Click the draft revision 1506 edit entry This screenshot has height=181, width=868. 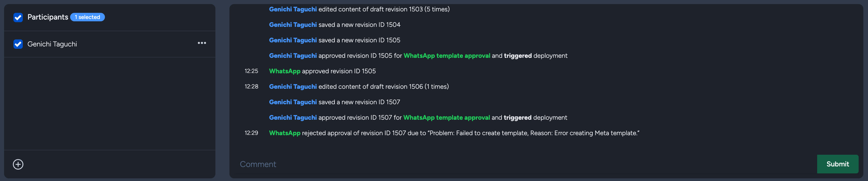pyautogui.click(x=359, y=86)
